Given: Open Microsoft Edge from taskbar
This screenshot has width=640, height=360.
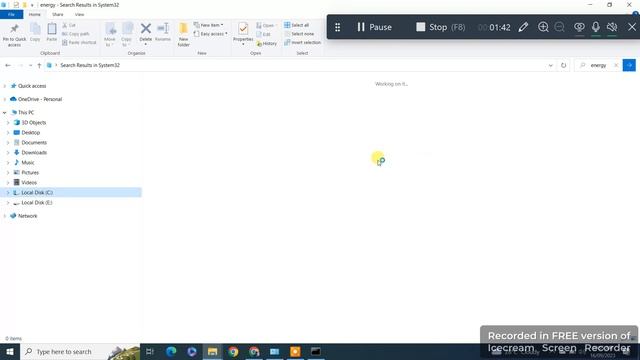Looking at the screenshot, I should (x=171, y=351).
